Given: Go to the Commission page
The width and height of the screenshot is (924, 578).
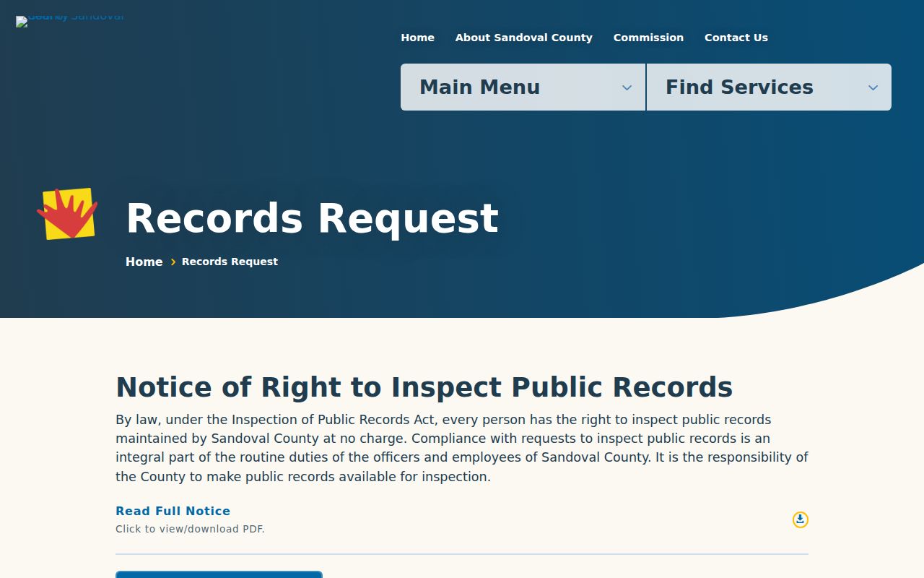Looking at the screenshot, I should 648,38.
